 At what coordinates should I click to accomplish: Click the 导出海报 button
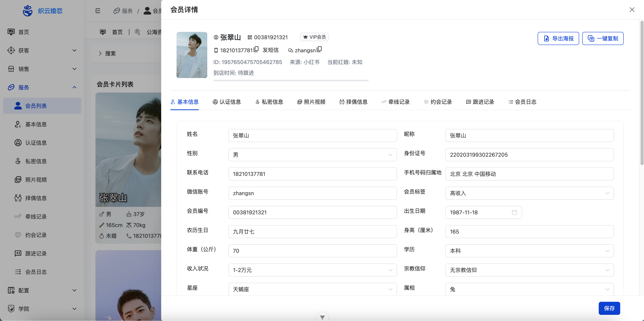tap(558, 39)
